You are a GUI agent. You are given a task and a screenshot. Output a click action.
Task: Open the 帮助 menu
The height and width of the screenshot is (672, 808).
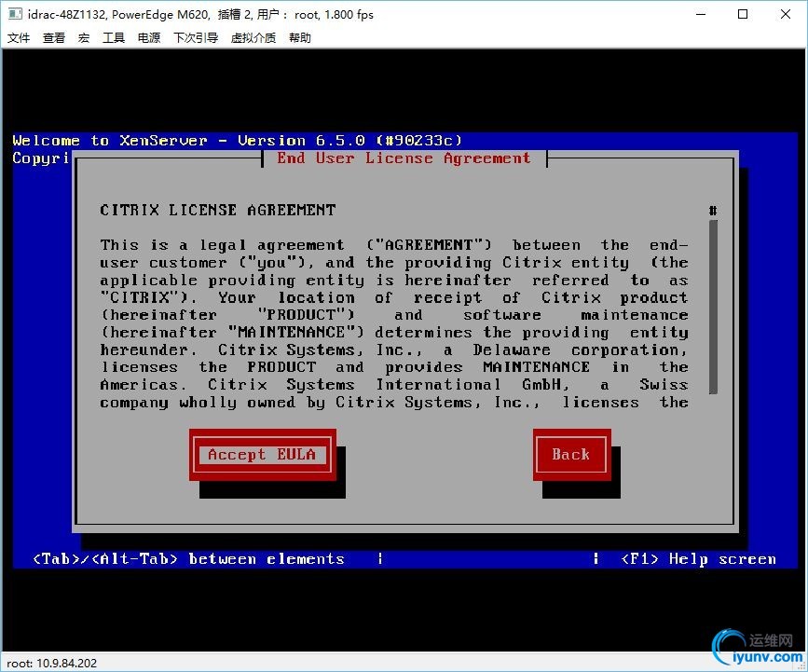coord(299,37)
